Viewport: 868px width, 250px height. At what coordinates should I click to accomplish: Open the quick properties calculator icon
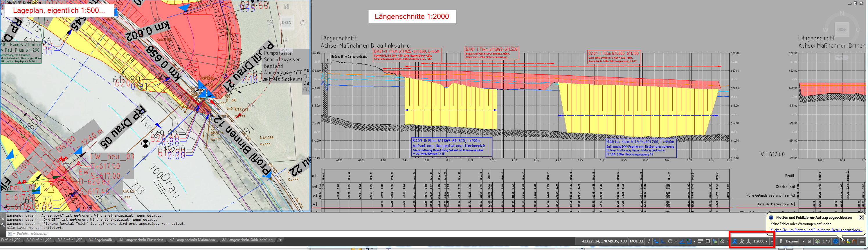pos(809,241)
